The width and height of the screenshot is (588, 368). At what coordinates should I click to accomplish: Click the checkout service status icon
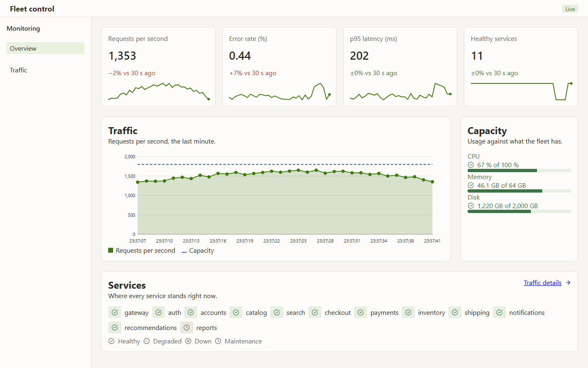[315, 312]
